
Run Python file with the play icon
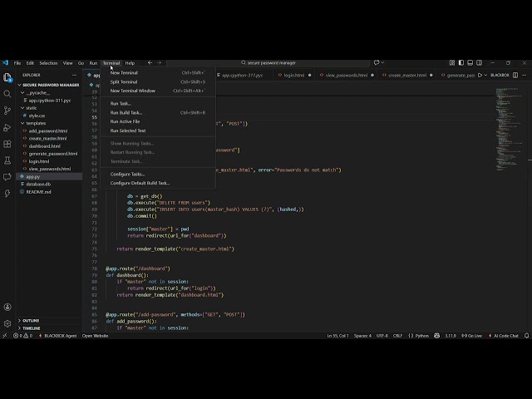pos(480,75)
